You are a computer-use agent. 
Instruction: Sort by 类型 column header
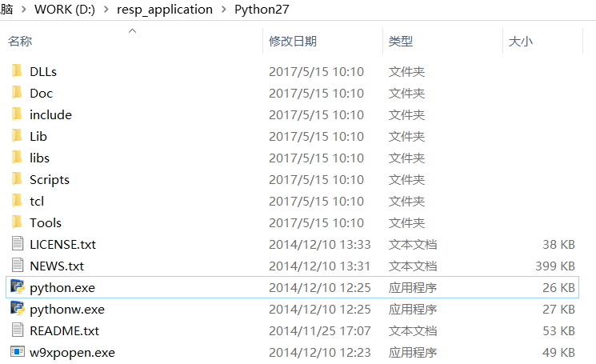coord(401,41)
